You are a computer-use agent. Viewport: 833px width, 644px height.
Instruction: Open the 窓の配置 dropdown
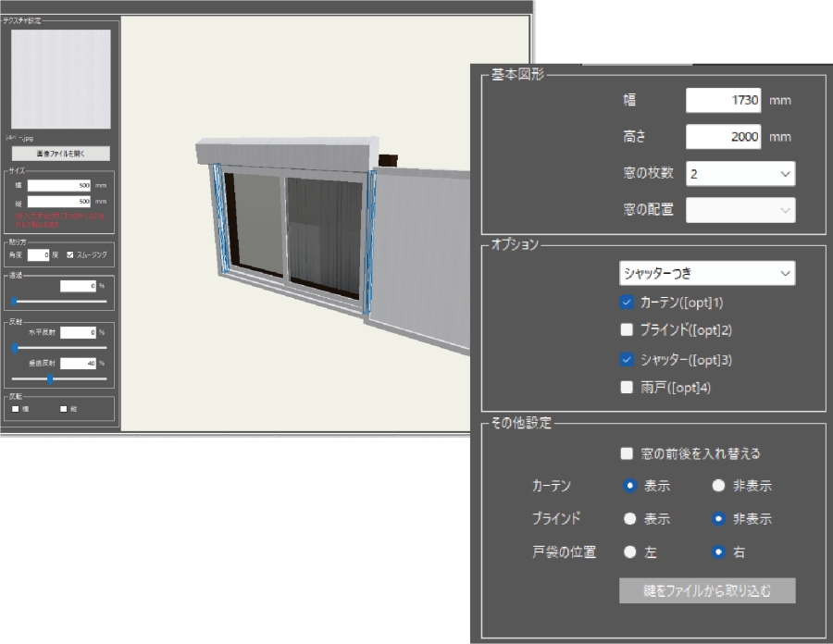tap(740, 210)
